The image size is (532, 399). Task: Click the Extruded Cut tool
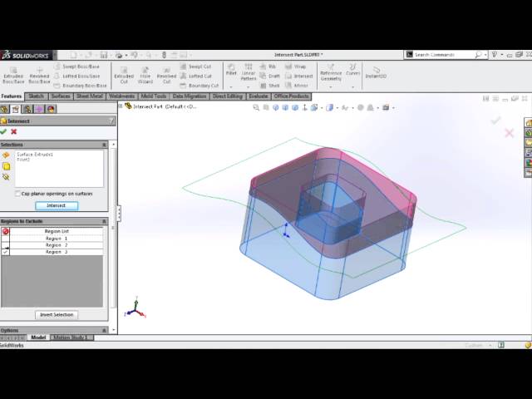[x=124, y=75]
